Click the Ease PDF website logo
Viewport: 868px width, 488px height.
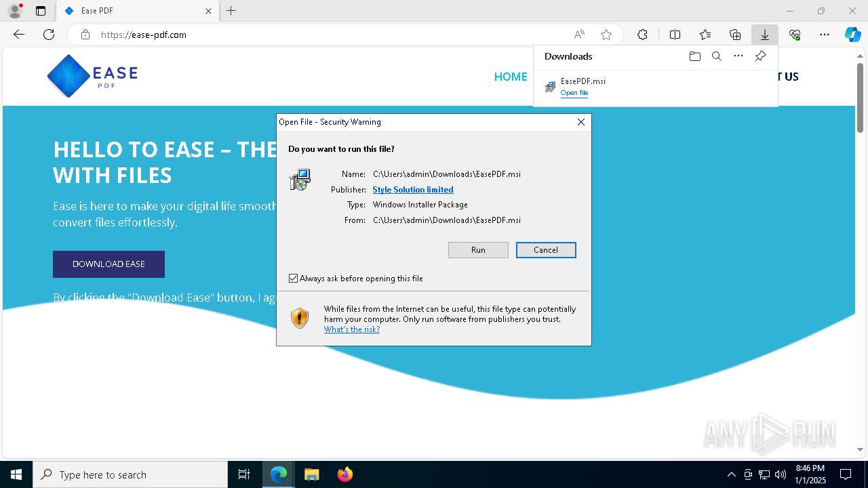tap(92, 76)
